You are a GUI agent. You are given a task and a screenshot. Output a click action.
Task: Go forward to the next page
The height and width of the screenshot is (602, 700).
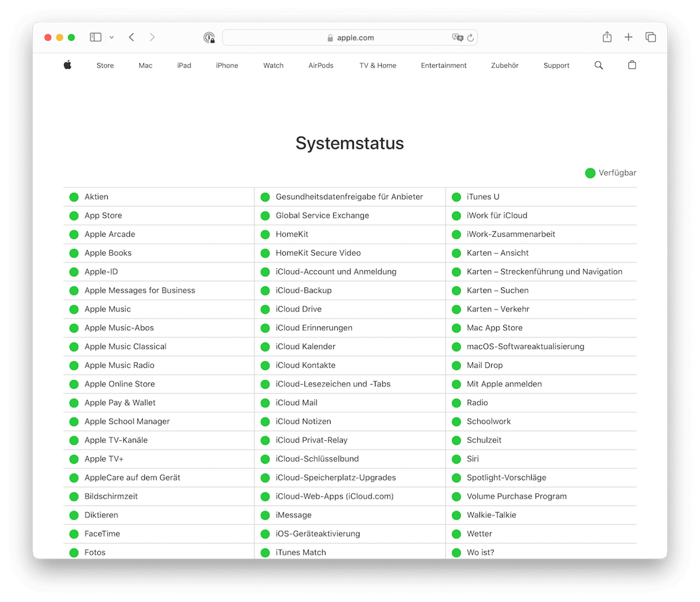152,37
